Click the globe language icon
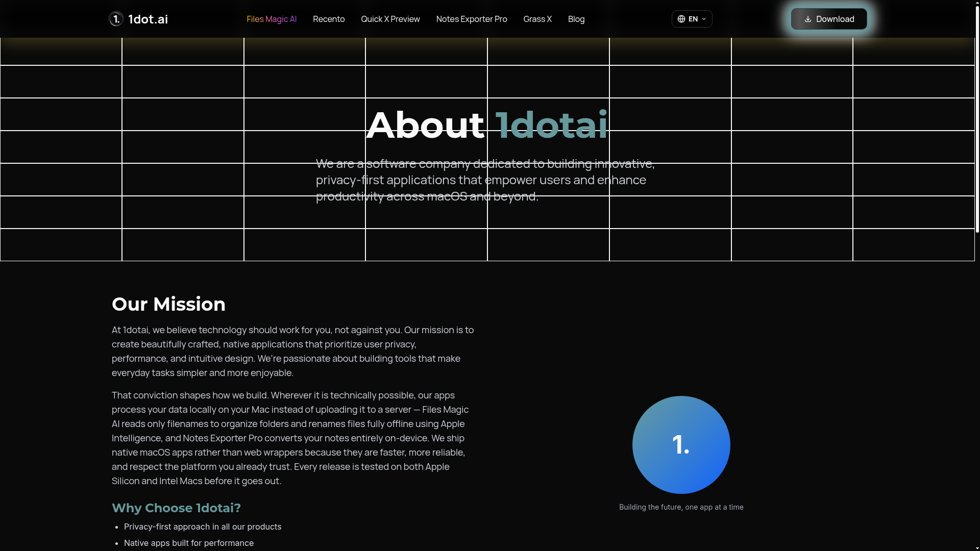Image resolution: width=980 pixels, height=551 pixels. click(x=681, y=19)
